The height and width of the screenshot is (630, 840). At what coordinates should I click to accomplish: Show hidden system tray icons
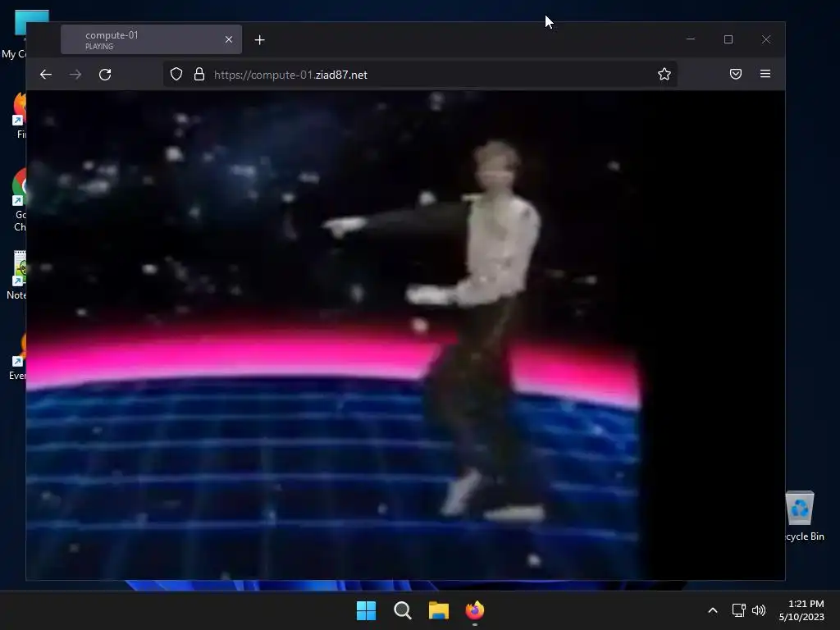click(713, 610)
